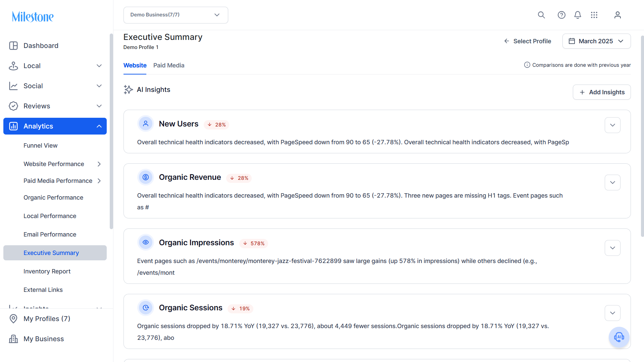Open the notifications bell
644x362 pixels.
click(578, 15)
